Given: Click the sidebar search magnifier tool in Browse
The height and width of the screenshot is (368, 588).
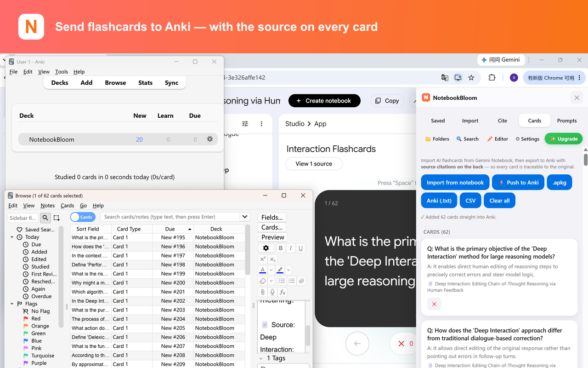Looking at the screenshot, I should (x=45, y=218).
